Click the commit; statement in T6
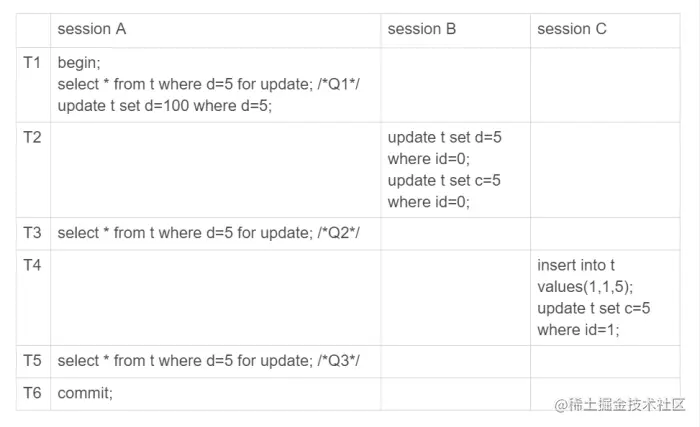This screenshot has height=427, width=700. pyautogui.click(x=85, y=393)
